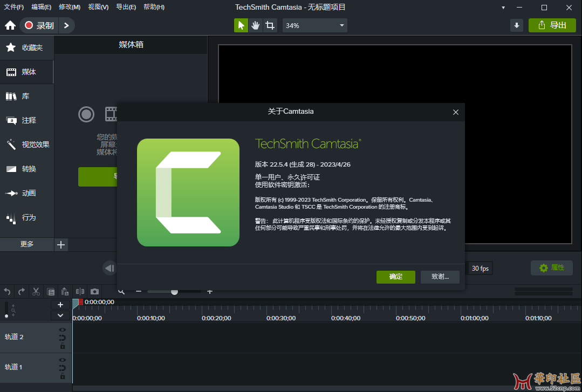This screenshot has width=582, height=392.
Task: Zoom in timeline with plus button
Action: pyautogui.click(x=210, y=291)
